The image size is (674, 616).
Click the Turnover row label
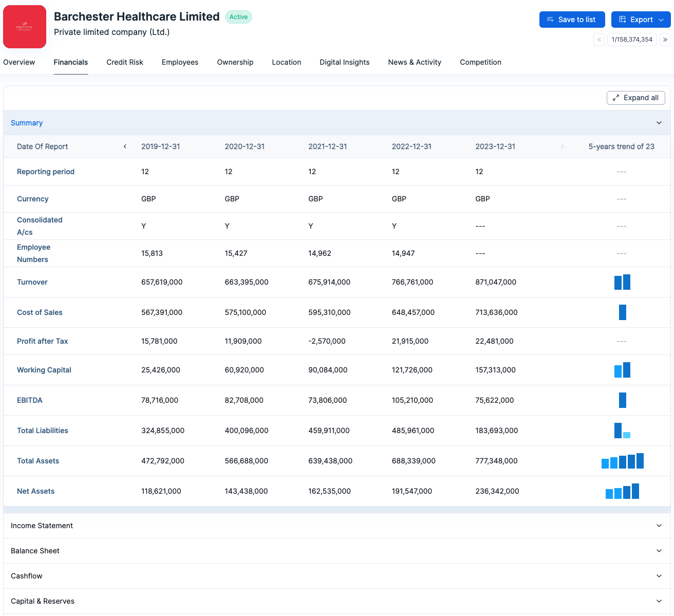32,282
